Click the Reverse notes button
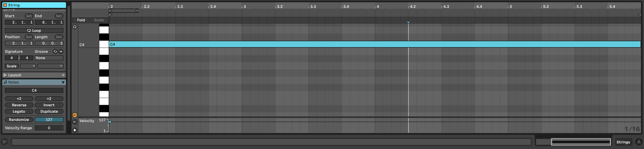Image resolution: width=644 pixels, height=149 pixels. pos(19,105)
